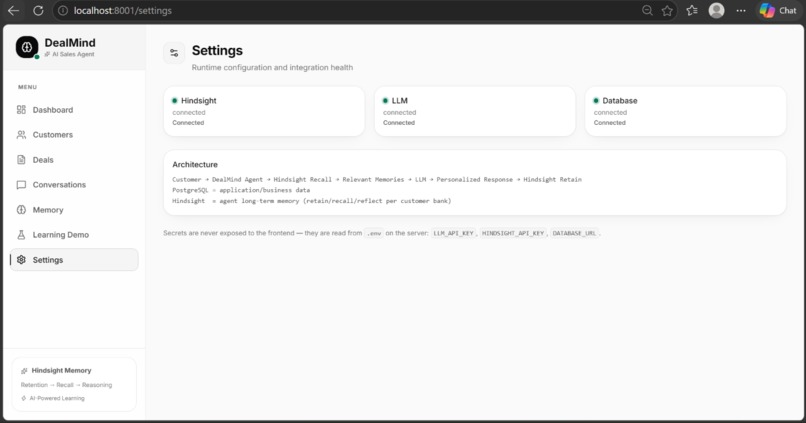The image size is (806, 423).
Task: Click the HINDSIGHT_API_KEY code tag
Action: [513, 233]
